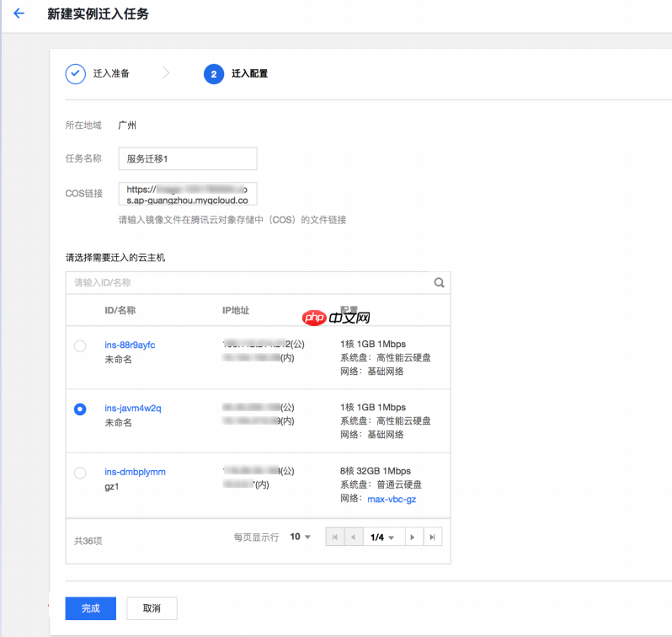Open rows per page dropdown showing 10
Viewport: 672px width, 637px height.
click(x=301, y=537)
